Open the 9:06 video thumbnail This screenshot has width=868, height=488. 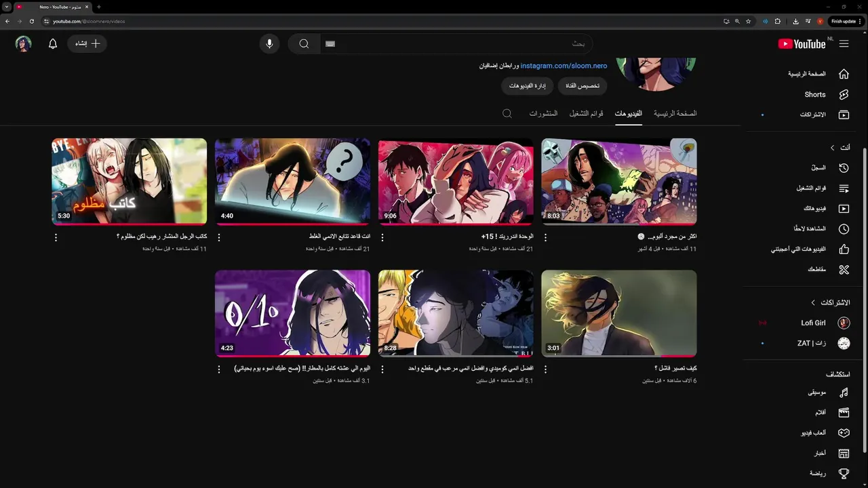click(456, 182)
